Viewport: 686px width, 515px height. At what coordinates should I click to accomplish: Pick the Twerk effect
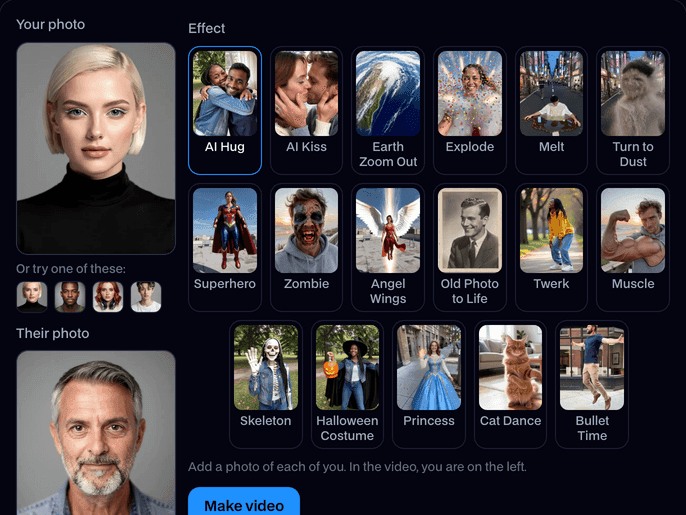pos(551,247)
